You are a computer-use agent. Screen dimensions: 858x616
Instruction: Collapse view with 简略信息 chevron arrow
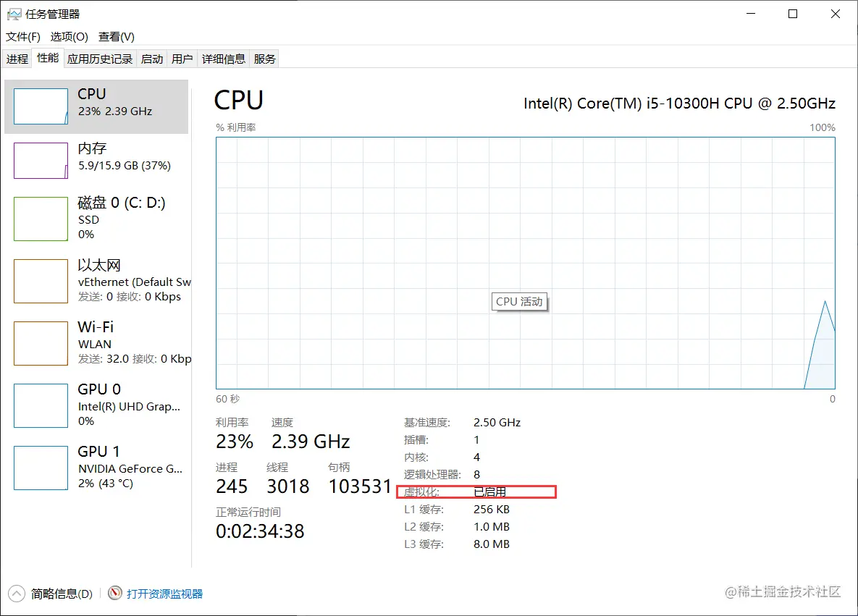pos(17,594)
